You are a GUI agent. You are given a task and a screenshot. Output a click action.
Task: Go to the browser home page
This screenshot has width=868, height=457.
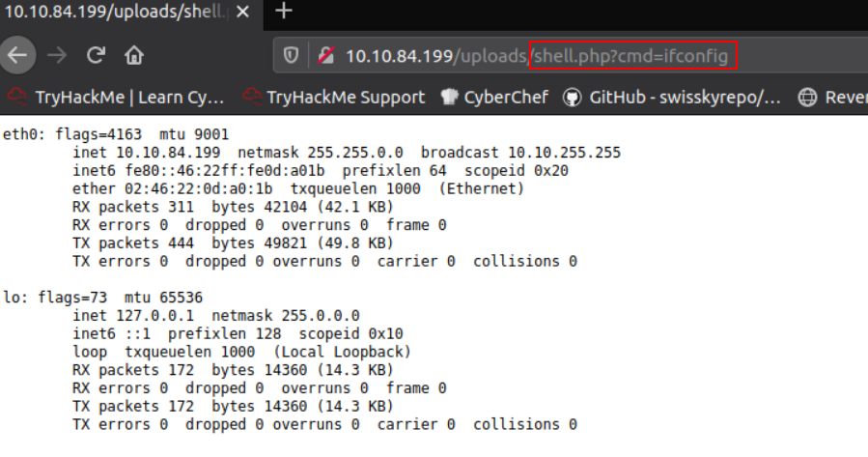[x=134, y=55]
